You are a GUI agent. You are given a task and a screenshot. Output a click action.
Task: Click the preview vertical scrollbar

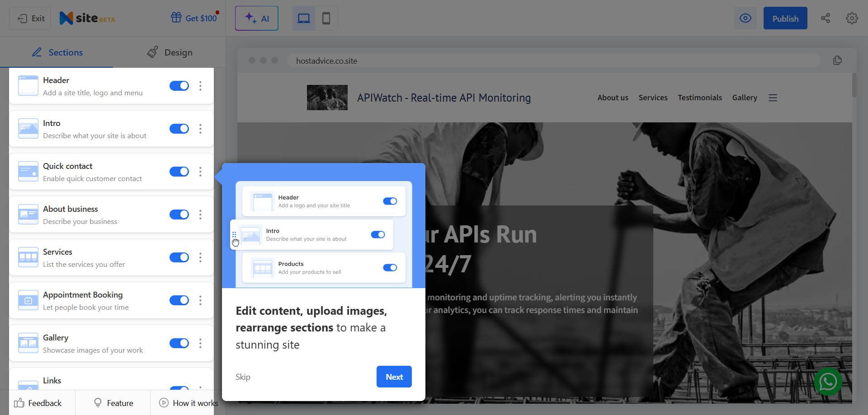[x=854, y=85]
